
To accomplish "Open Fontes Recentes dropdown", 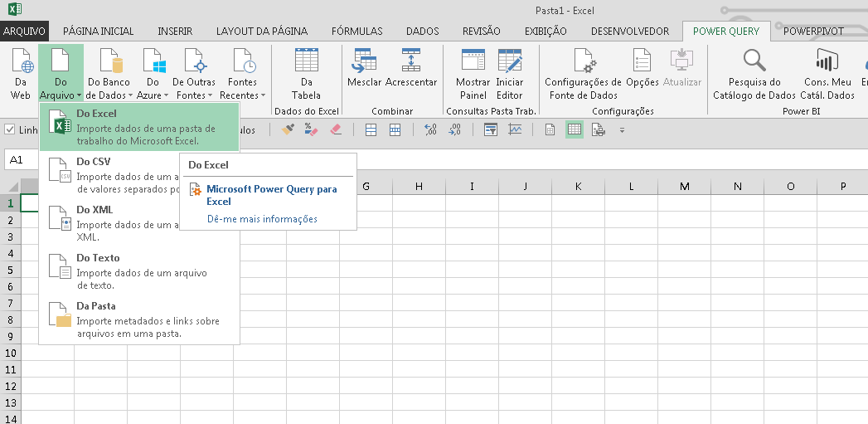I will (242, 74).
